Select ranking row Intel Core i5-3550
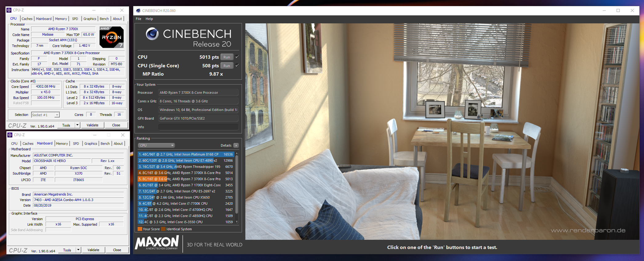This screenshot has width=644, height=261. point(186,222)
